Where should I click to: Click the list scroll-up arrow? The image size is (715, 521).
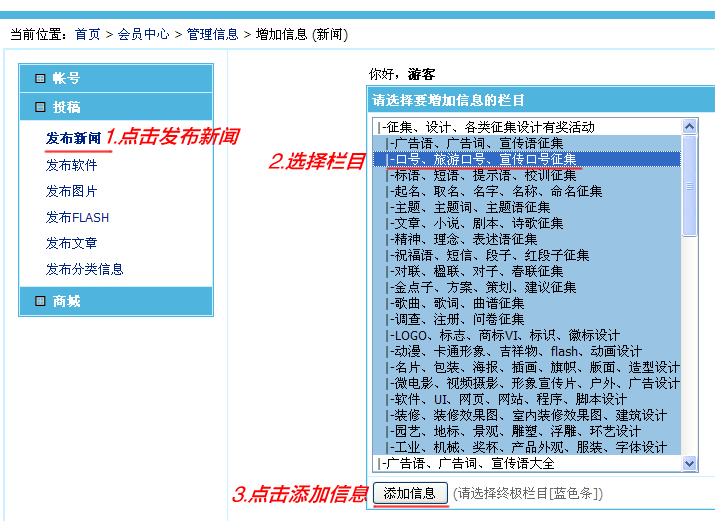(689, 126)
